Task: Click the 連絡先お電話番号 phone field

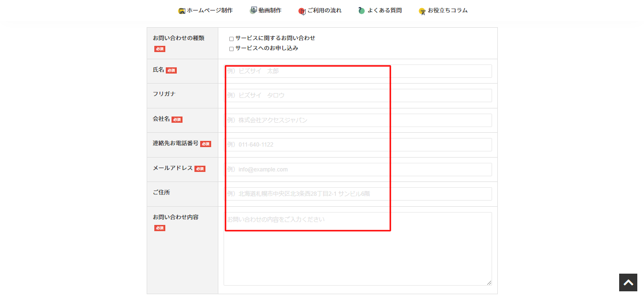Action: [357, 145]
